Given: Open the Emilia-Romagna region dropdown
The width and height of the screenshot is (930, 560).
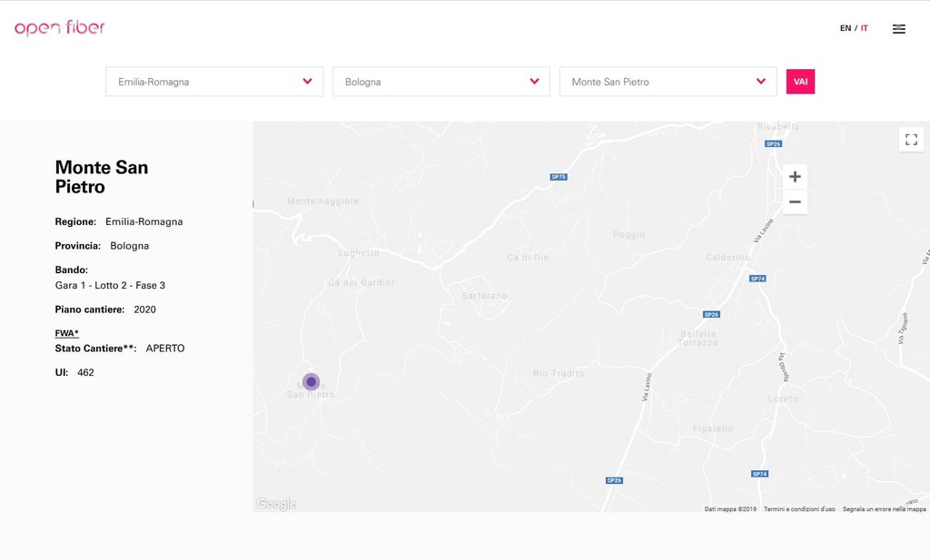Looking at the screenshot, I should [214, 82].
